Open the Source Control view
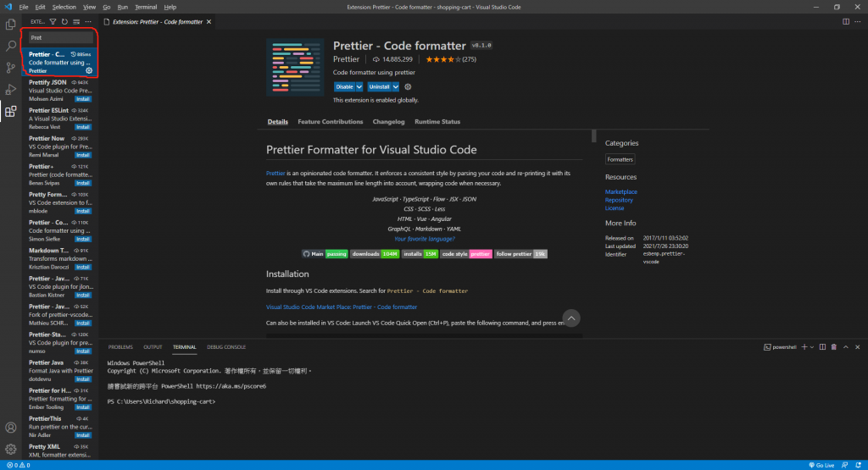The width and height of the screenshot is (868, 470). (10, 68)
